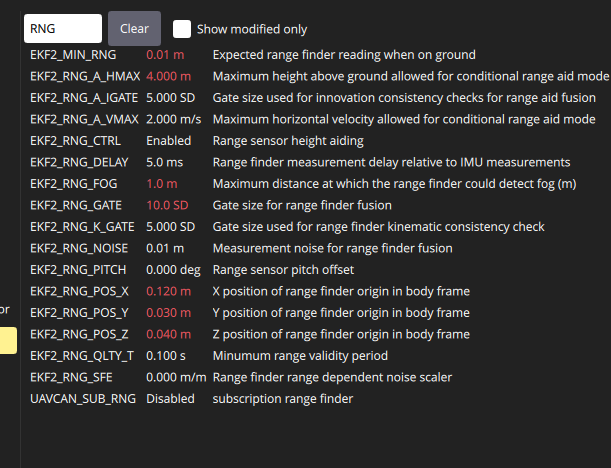The image size is (611, 468).
Task: Click the EKF2_RNG_POS_Y value 0.030 m
Action: click(x=168, y=313)
